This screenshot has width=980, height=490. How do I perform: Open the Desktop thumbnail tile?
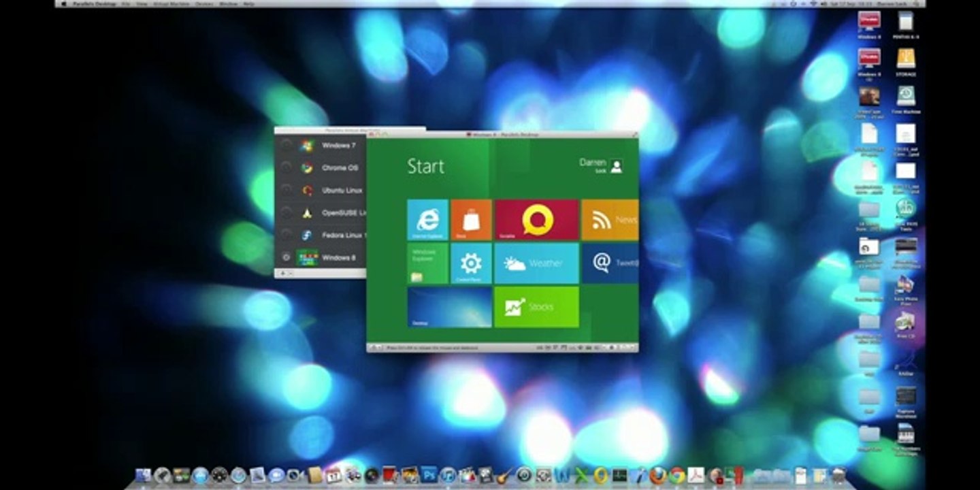pyautogui.click(x=449, y=307)
